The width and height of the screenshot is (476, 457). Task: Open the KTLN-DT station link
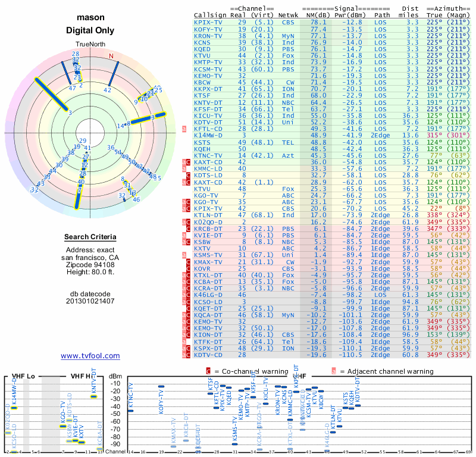coord(208,215)
